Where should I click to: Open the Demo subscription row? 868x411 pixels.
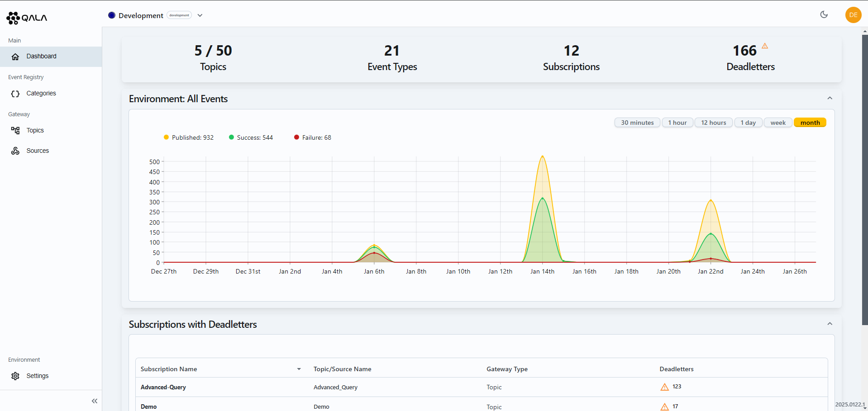482,405
